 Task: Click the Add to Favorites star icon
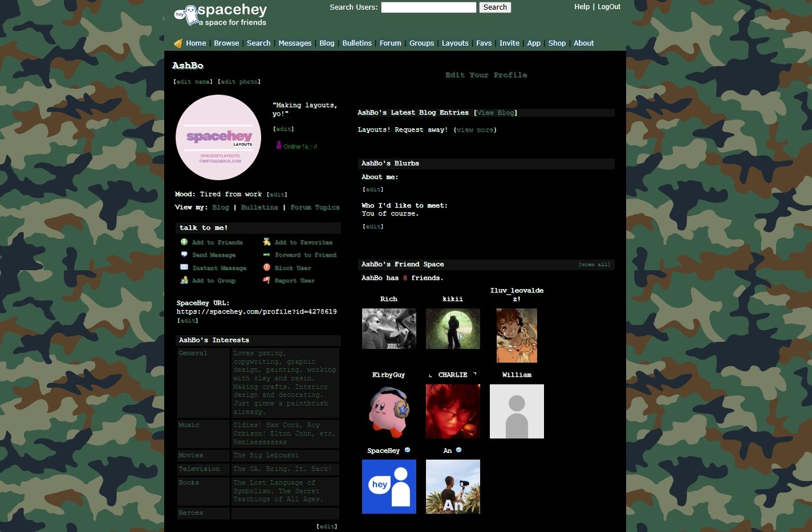266,242
